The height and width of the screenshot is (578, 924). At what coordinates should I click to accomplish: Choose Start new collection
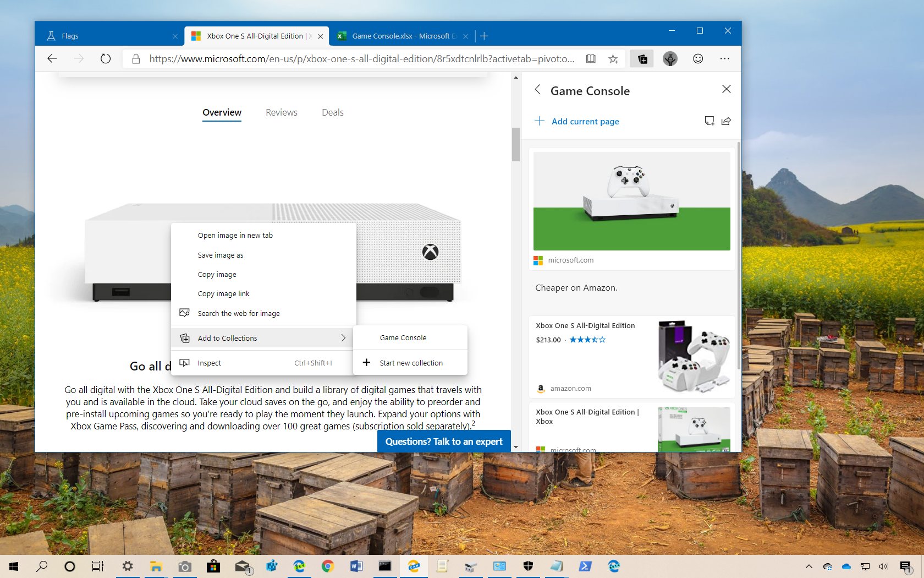tap(410, 363)
